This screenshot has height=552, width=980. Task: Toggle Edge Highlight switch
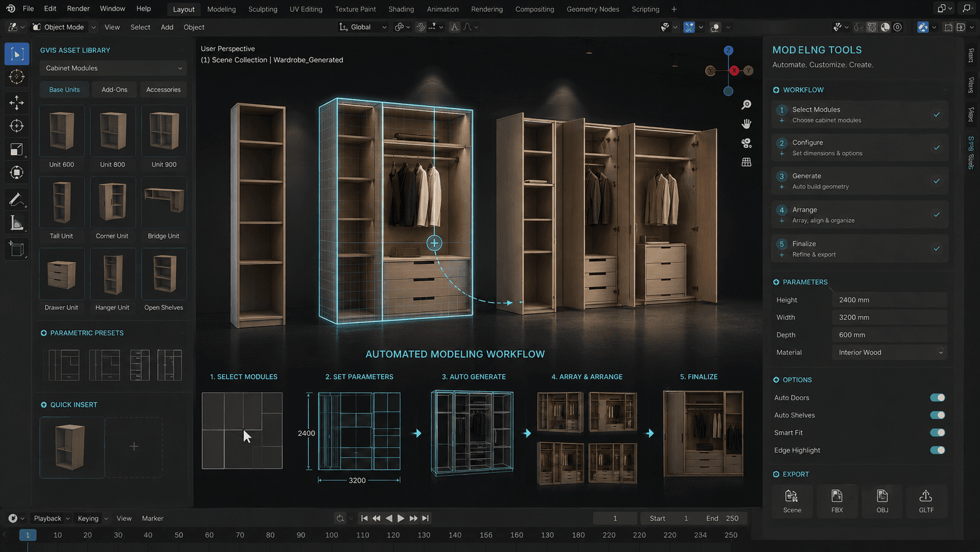point(937,451)
